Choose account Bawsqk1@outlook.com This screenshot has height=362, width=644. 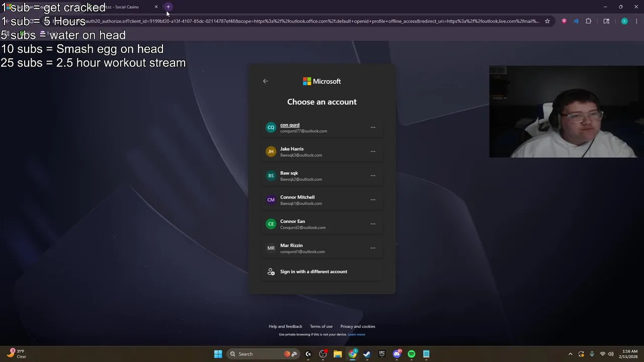(301, 203)
